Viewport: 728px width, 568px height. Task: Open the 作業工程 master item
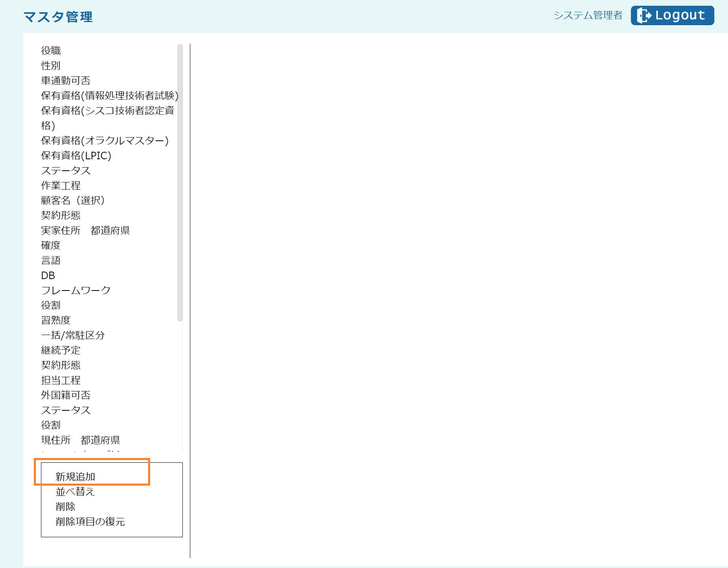tap(61, 185)
